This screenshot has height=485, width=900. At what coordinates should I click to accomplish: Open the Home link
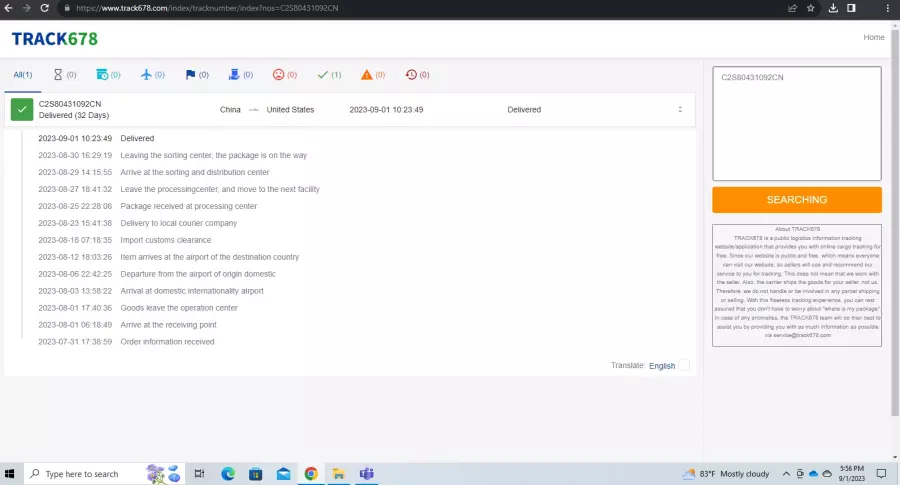[874, 37]
